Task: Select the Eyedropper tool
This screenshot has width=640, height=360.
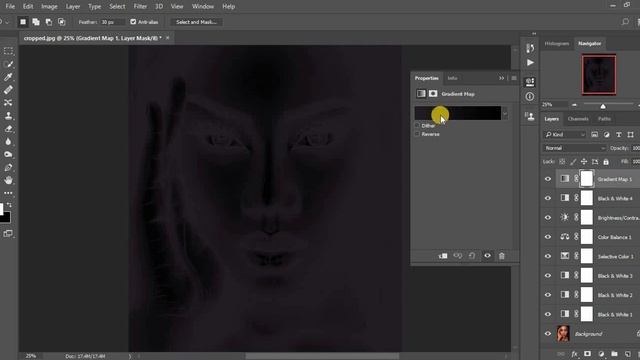Action: 8,77
